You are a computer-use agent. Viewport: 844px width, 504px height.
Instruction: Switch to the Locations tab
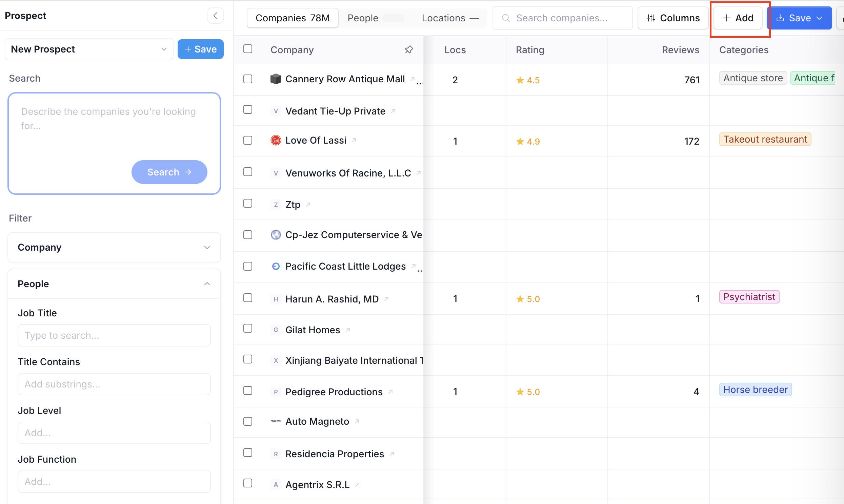(450, 18)
